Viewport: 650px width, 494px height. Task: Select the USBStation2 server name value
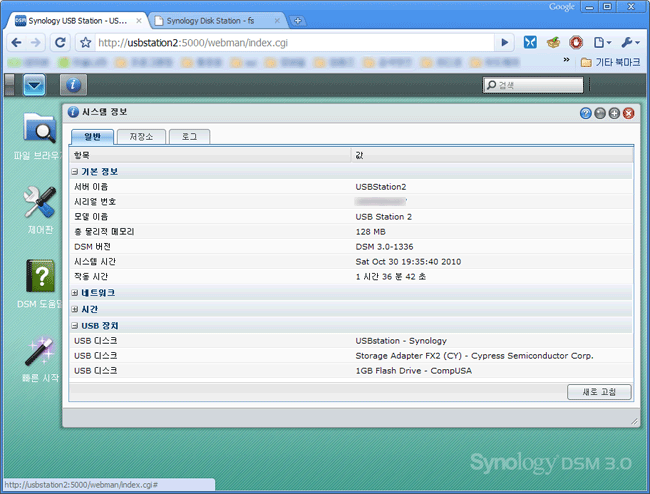[x=381, y=187]
